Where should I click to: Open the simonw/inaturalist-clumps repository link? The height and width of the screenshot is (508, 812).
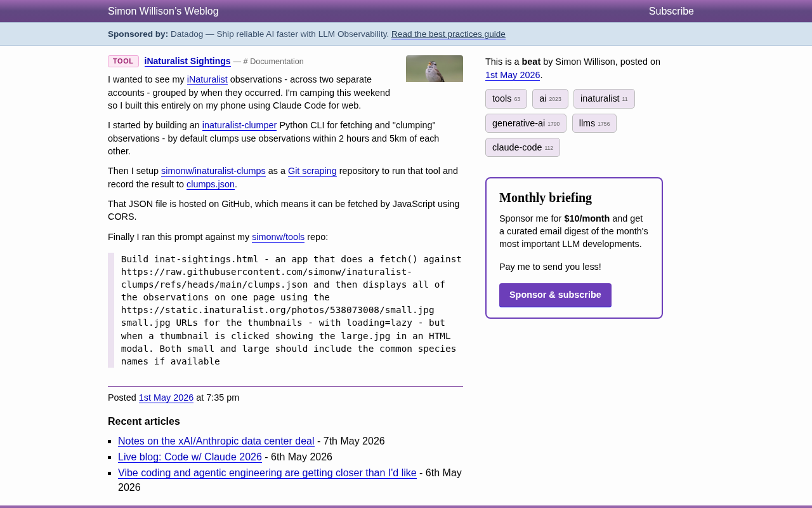tap(213, 171)
